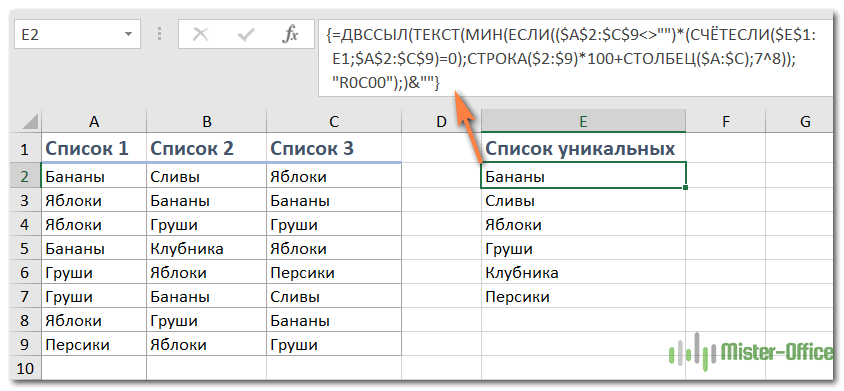The height and width of the screenshot is (391, 844).
Task: Click the Insert Function fx icon
Action: tap(290, 35)
